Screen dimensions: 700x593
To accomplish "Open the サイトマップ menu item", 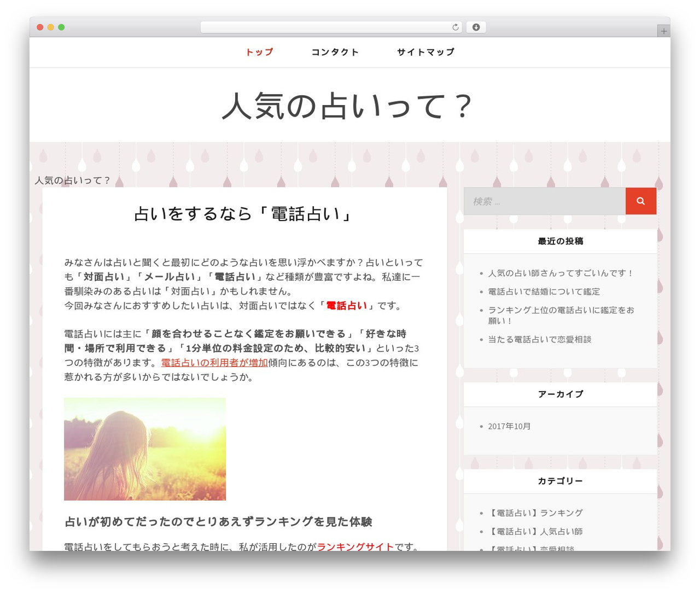I will click(426, 52).
